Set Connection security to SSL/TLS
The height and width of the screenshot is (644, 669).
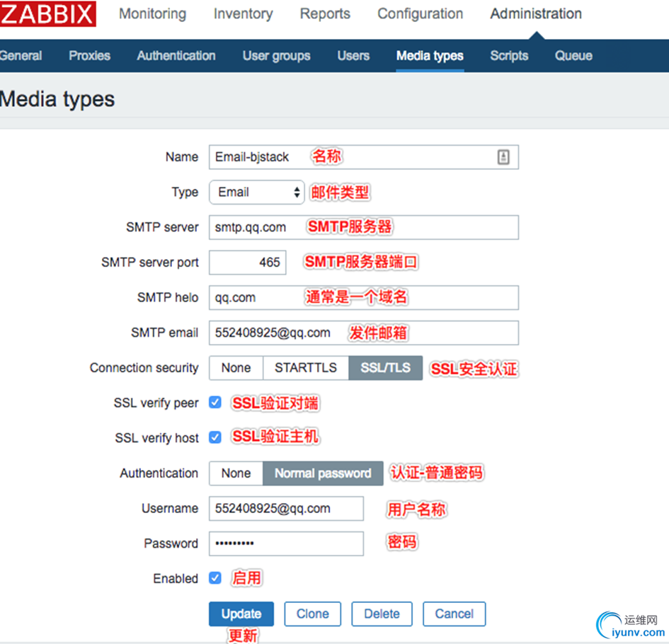[x=386, y=367]
